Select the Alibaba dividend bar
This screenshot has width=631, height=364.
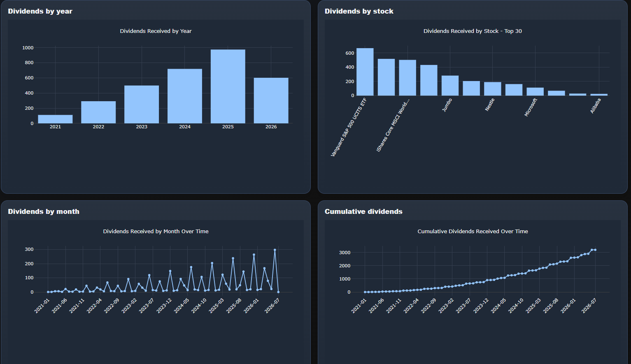pyautogui.click(x=599, y=95)
